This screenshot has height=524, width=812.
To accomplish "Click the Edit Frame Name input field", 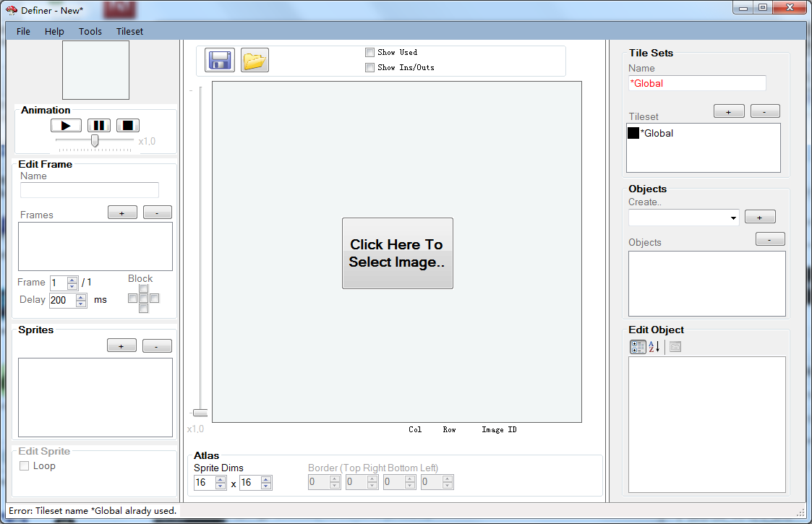I will tap(90, 190).
